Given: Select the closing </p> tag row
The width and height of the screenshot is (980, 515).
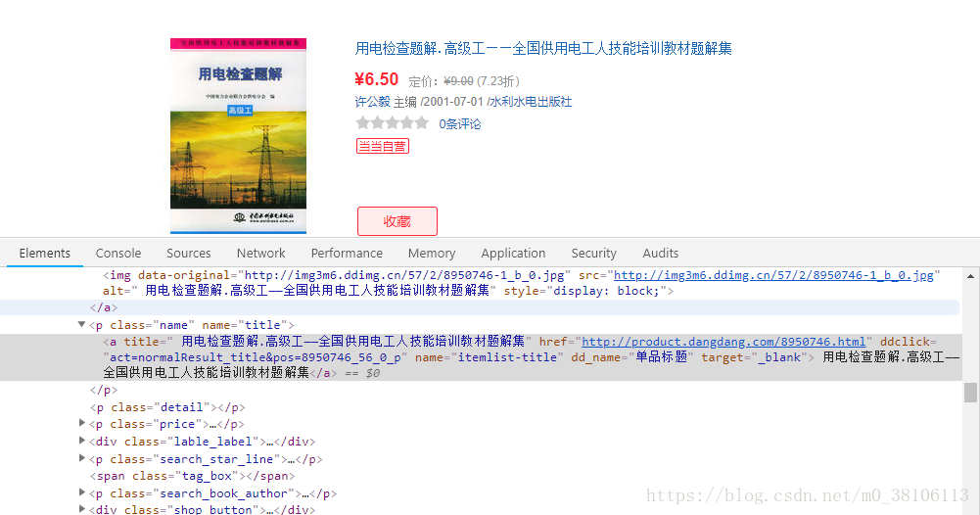Looking at the screenshot, I should (x=104, y=390).
